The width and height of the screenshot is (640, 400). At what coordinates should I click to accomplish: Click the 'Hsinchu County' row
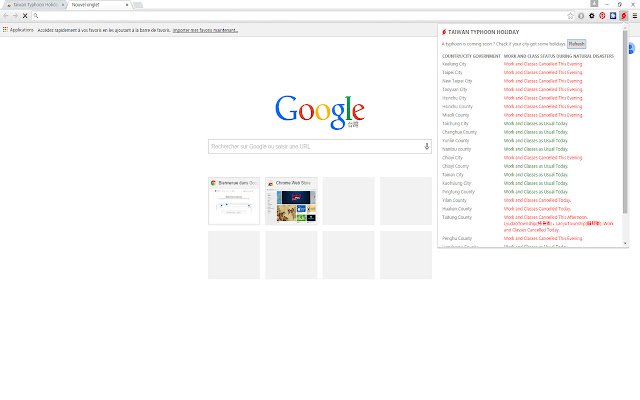pos(529,107)
